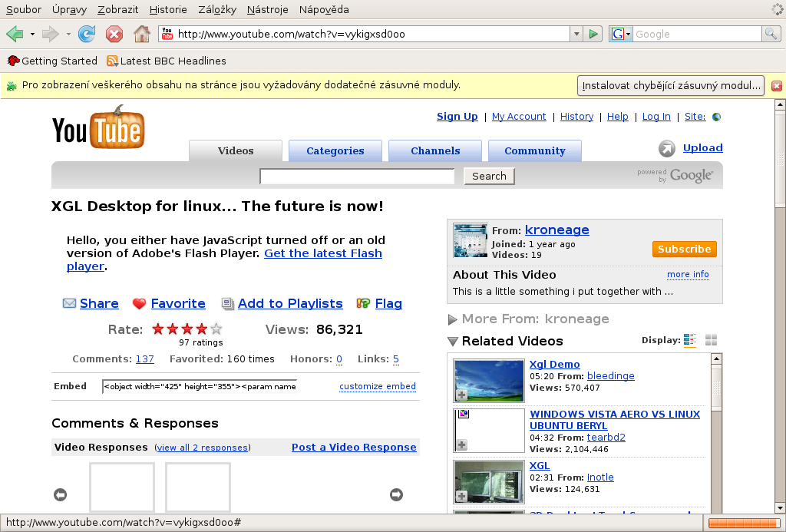Subscribe to kroneage channel
Image resolution: width=786 pixels, height=532 pixels.
coord(684,249)
